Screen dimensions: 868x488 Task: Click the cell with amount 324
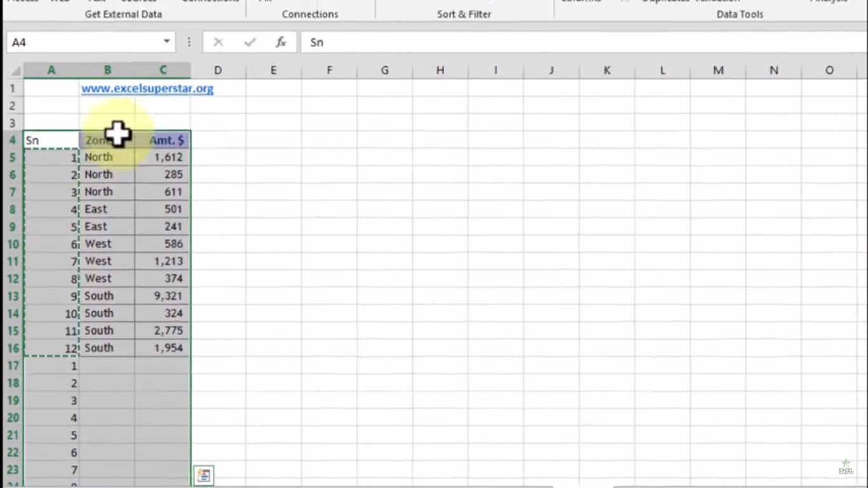(x=163, y=313)
